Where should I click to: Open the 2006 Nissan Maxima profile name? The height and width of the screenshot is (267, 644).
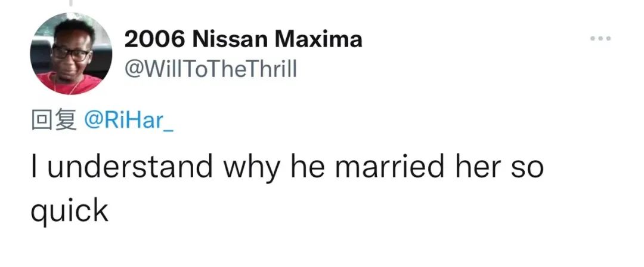[243, 40]
